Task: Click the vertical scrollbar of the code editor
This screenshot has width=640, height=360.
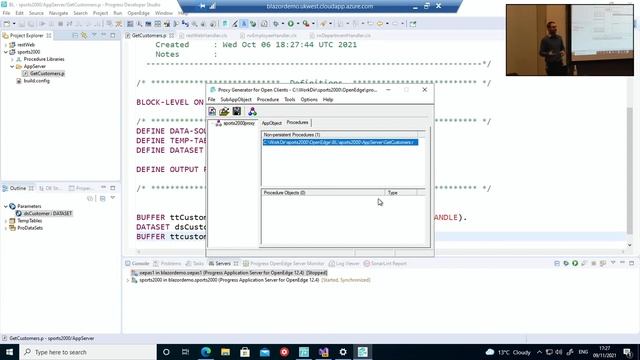Action: pos(630,170)
